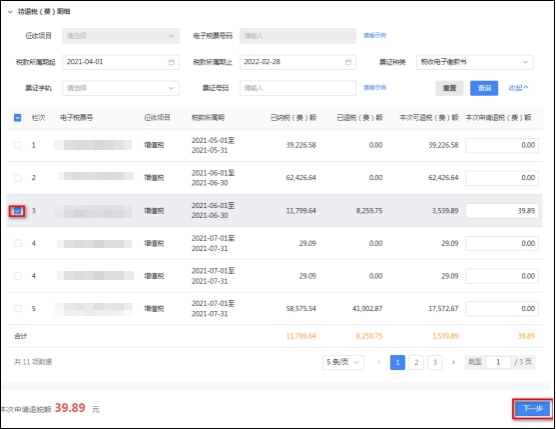This screenshot has height=429, width=556.
Task: Check the row 1 checkbox
Action: [x=17, y=145]
